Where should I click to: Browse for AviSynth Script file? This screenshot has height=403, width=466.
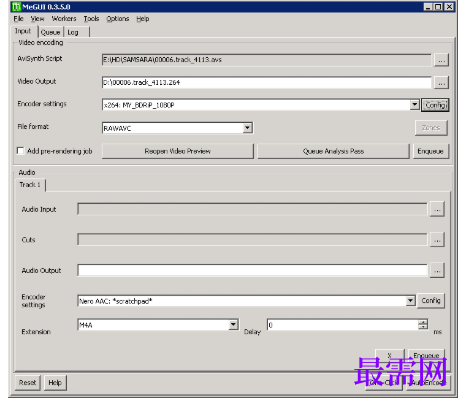pos(441,60)
